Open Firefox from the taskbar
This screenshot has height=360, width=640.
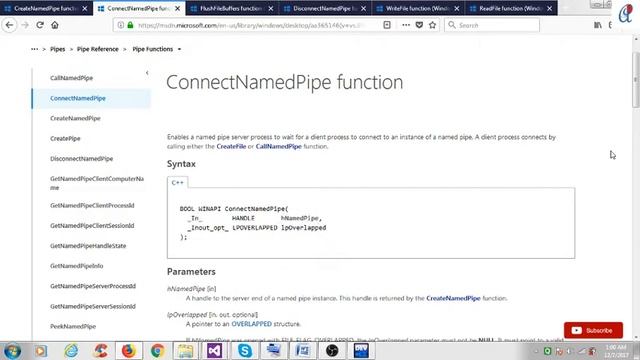click(128, 351)
